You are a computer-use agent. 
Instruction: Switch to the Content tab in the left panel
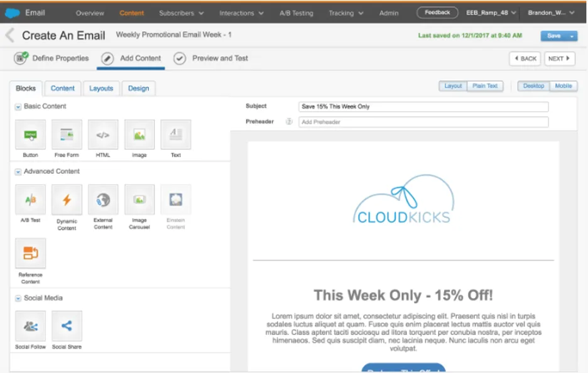(63, 89)
